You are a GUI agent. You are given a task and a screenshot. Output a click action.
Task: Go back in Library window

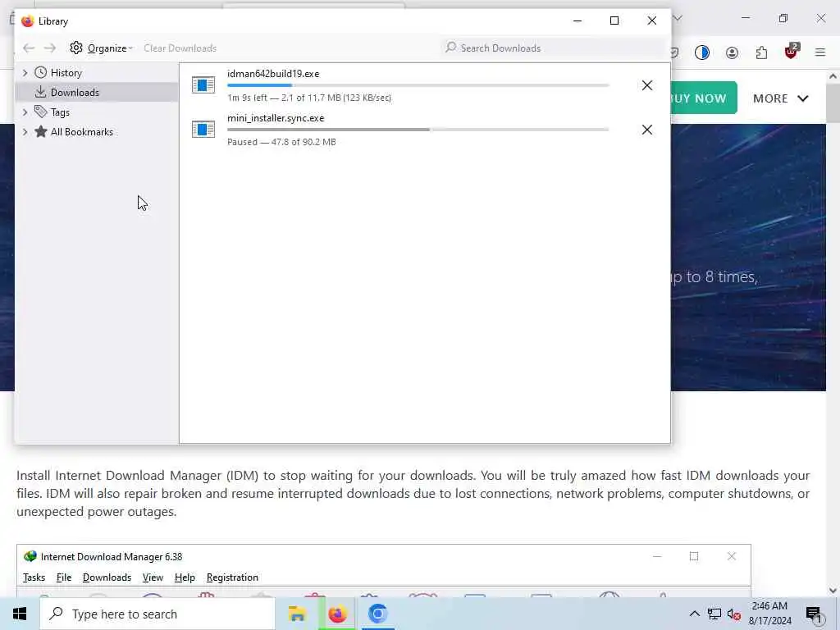tap(29, 48)
